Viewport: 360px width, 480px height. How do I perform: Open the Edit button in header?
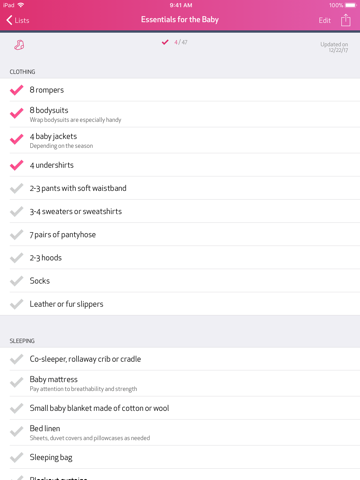pyautogui.click(x=324, y=20)
